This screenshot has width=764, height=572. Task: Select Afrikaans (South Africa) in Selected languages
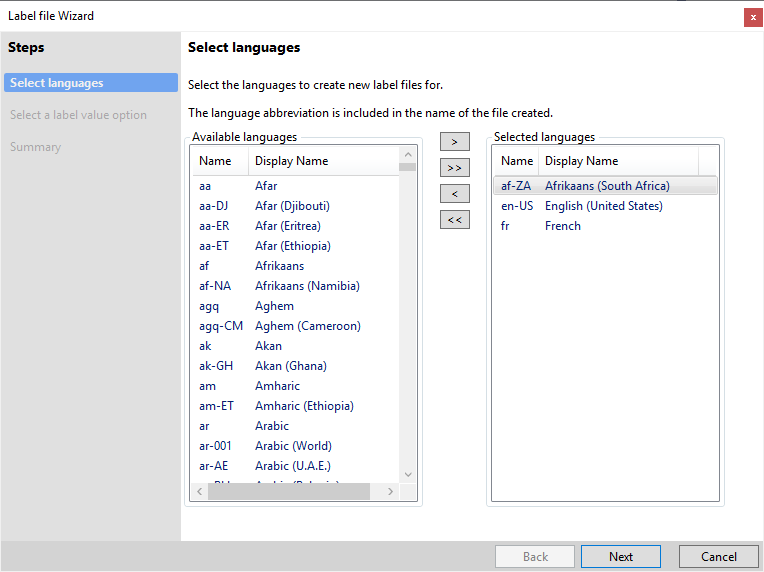click(x=606, y=186)
